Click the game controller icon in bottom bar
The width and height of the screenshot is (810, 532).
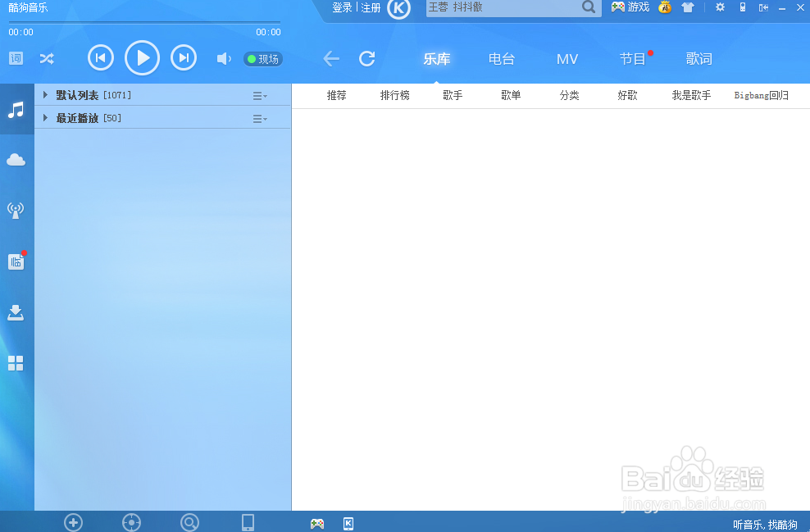(317, 524)
